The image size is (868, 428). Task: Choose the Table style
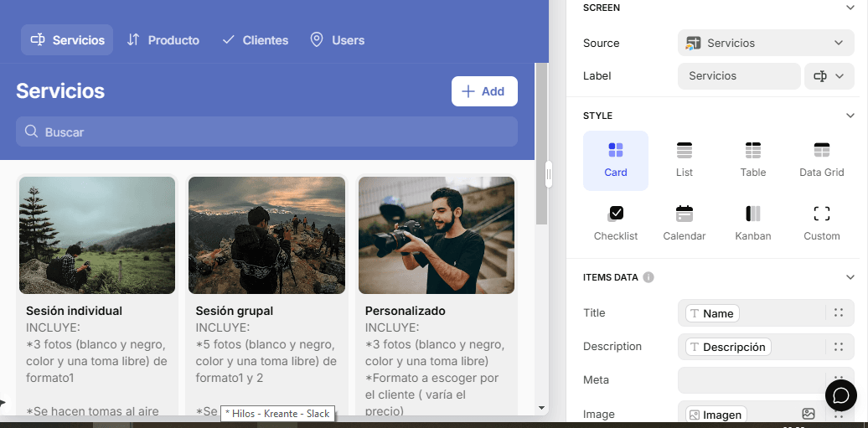753,161
